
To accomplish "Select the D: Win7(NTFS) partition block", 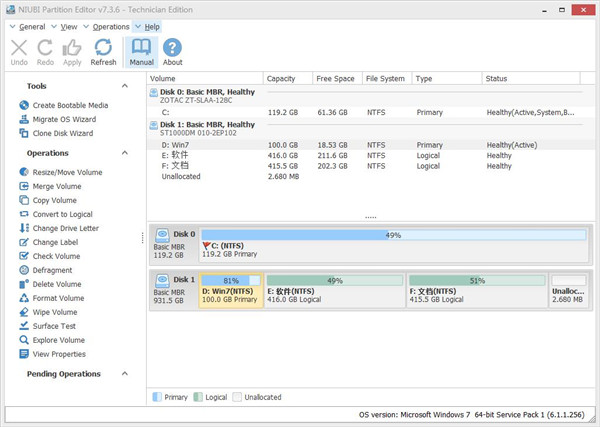I will click(231, 290).
